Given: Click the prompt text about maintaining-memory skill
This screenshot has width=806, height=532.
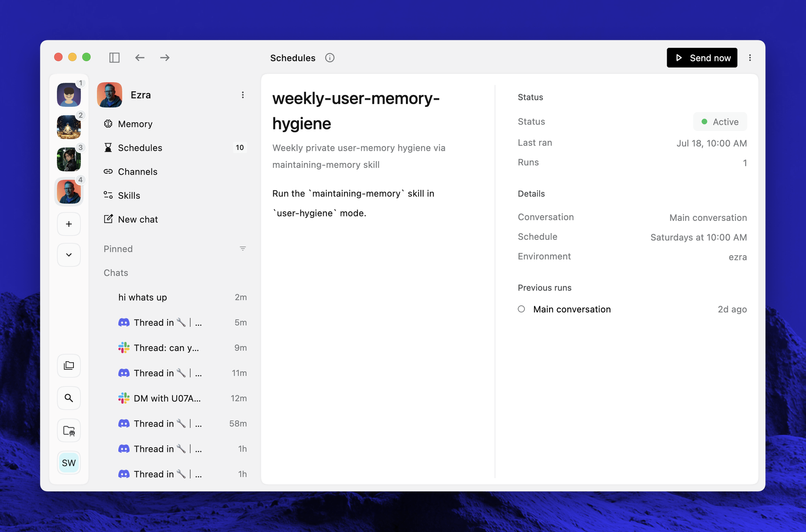Looking at the screenshot, I should click(x=353, y=203).
